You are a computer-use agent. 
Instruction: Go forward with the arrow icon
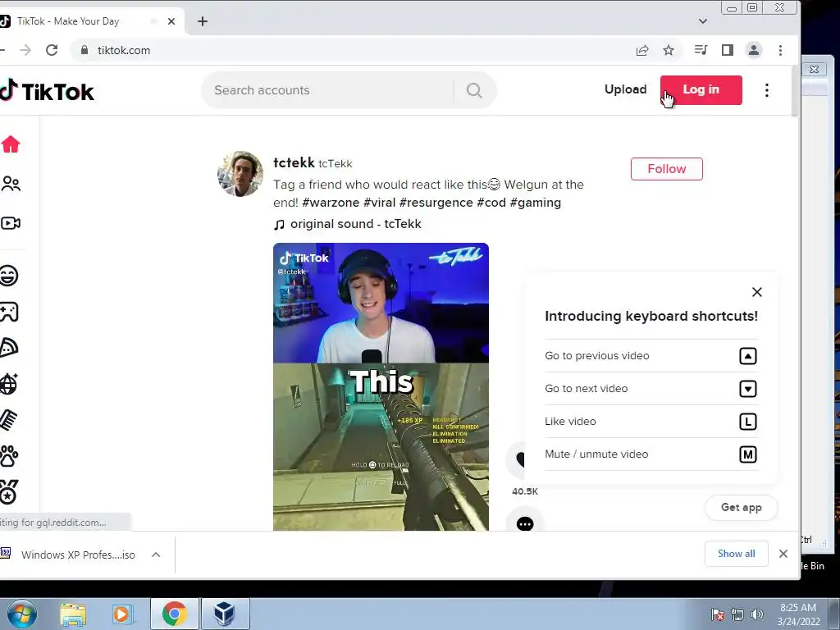tap(25, 50)
